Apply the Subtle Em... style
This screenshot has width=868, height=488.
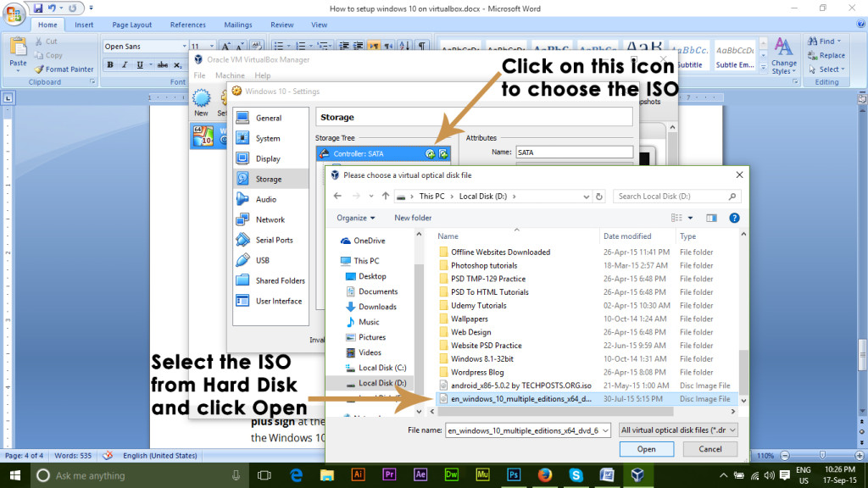pyautogui.click(x=735, y=55)
